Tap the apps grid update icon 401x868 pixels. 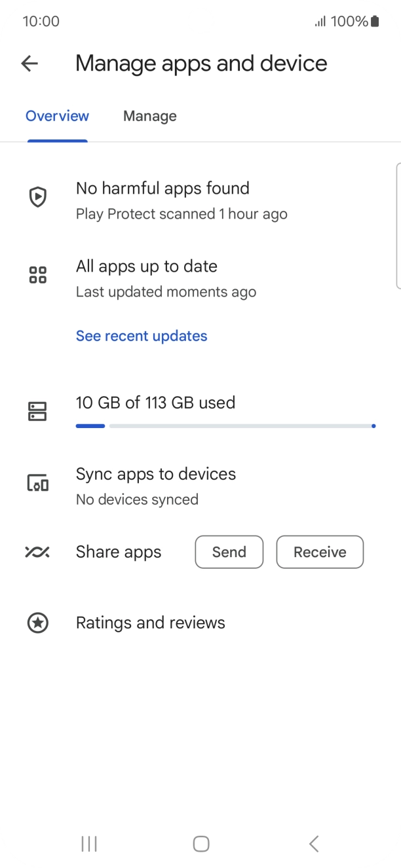click(x=38, y=275)
